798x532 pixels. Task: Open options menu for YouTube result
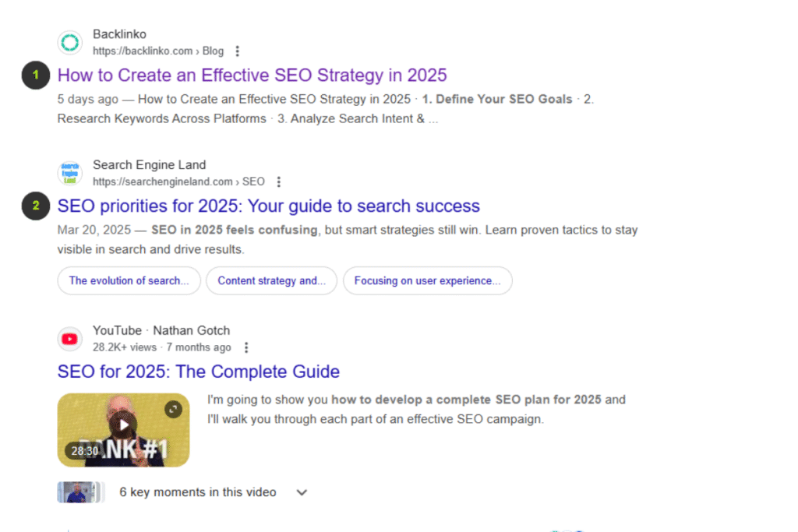(247, 347)
